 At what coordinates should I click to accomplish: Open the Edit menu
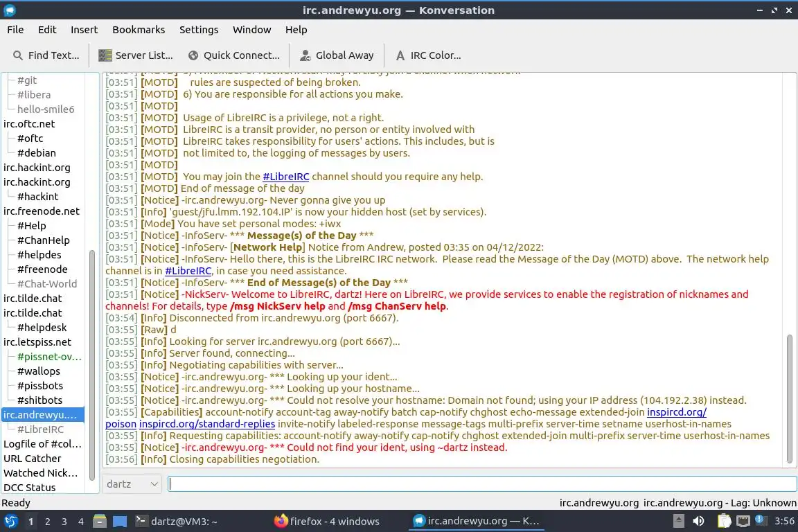click(x=47, y=30)
